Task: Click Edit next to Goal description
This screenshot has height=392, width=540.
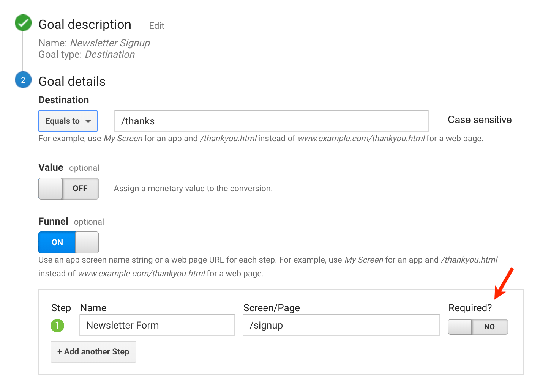Action: pyautogui.click(x=156, y=26)
